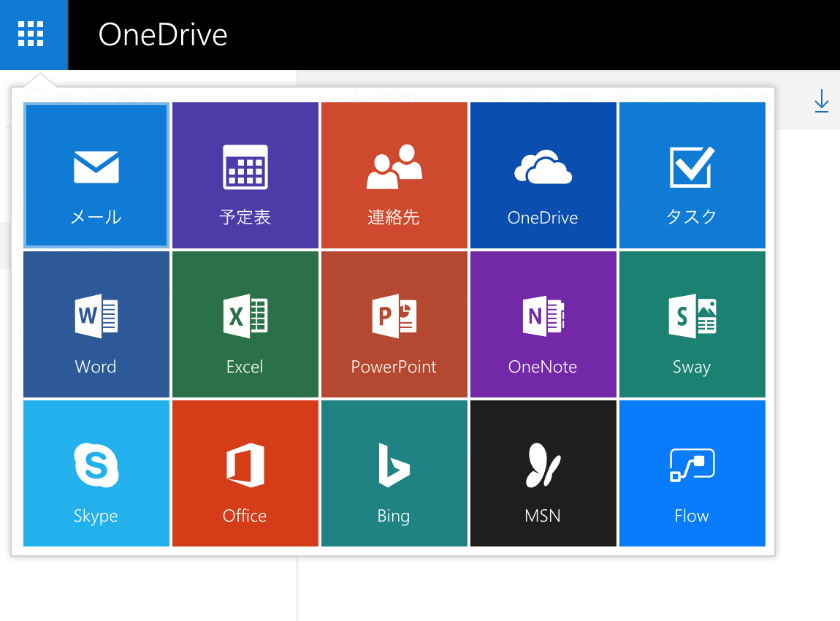This screenshot has height=621, width=840.
Task: Launch Excel from the app grid
Action: click(245, 324)
